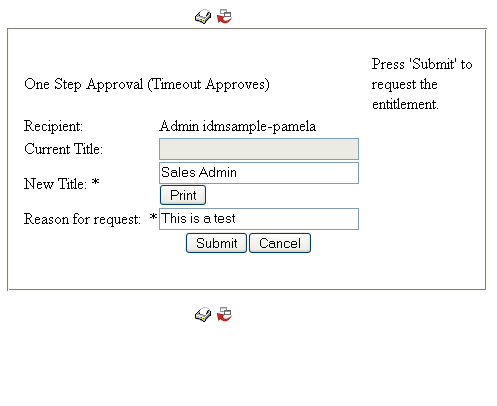This screenshot has width=497, height=406.
Task: Click the One Step Approval heading
Action: click(147, 84)
